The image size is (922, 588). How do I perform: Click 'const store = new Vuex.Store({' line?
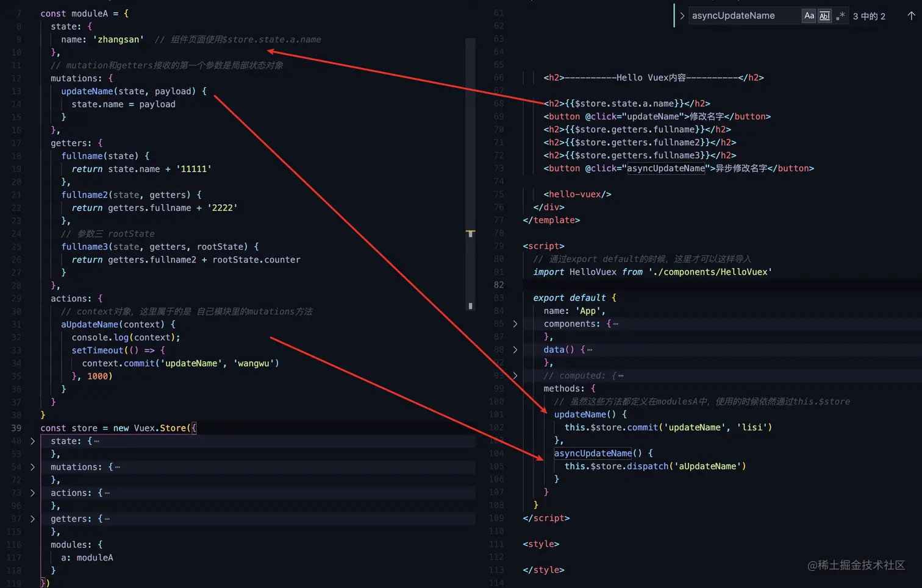pyautogui.click(x=118, y=428)
